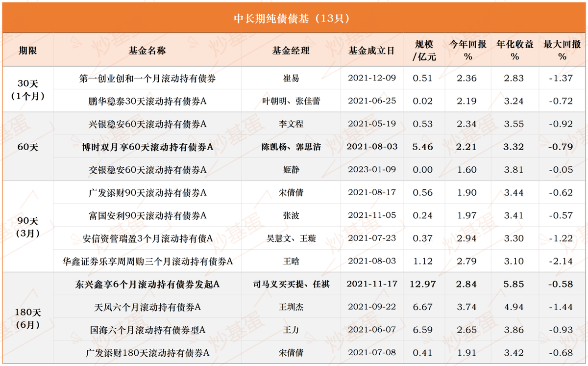Click inception date 2023-01-09
This screenshot has width=588, height=366.
click(371, 170)
